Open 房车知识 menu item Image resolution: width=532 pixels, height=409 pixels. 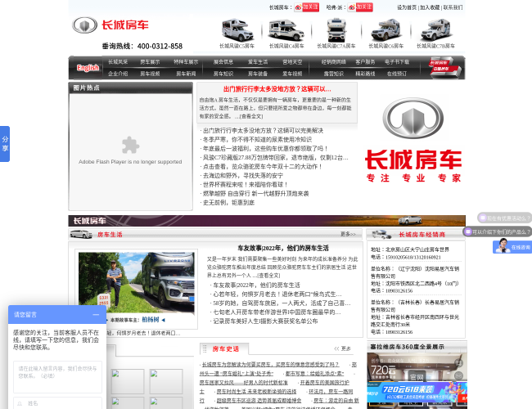click(x=223, y=74)
